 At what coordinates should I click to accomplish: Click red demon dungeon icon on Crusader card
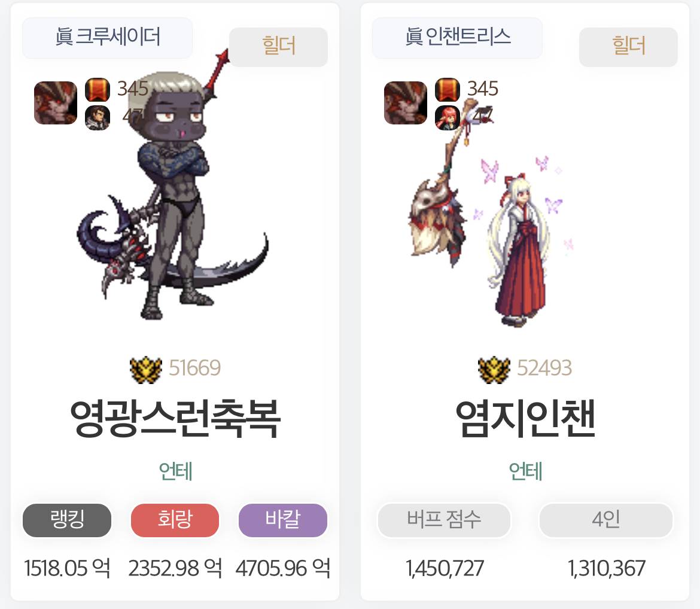(56, 103)
